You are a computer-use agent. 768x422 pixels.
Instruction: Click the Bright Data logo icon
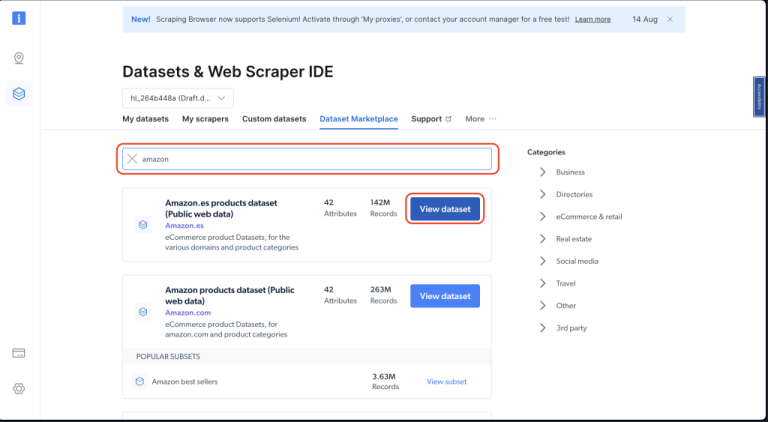pyautogui.click(x=19, y=18)
